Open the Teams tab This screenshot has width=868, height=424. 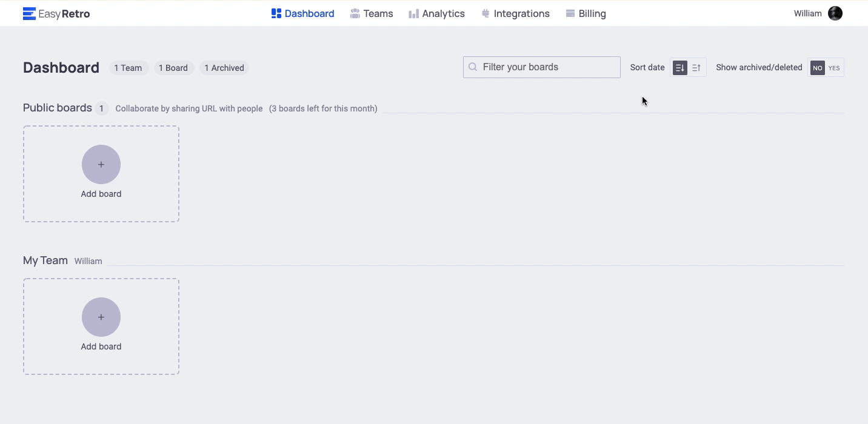coord(372,13)
